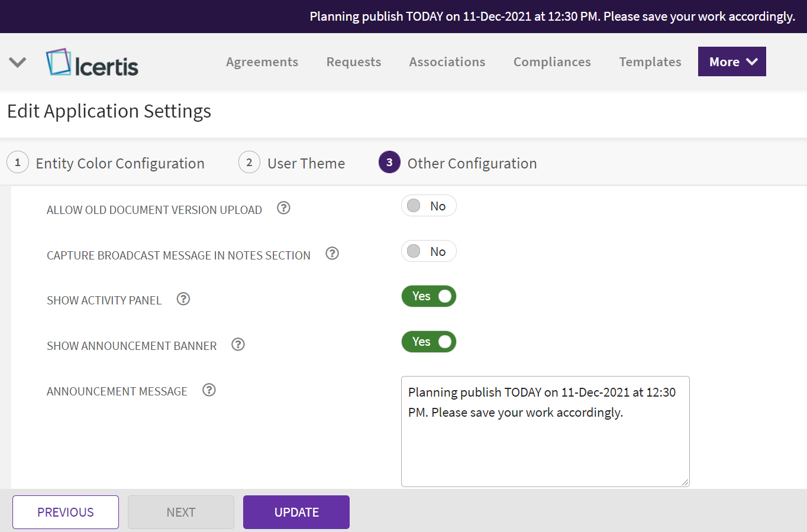
Task: Click the Icertis logo
Action: [92, 63]
